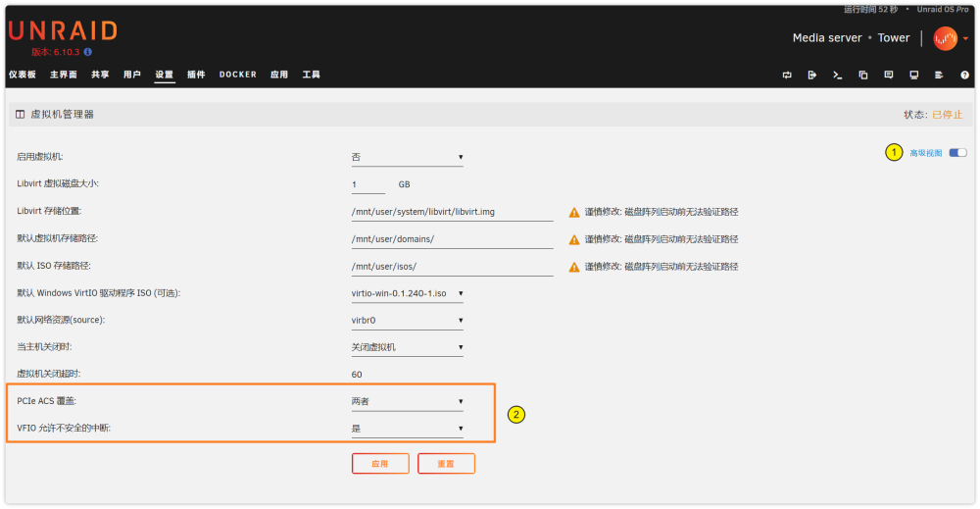Open the 工具 tab
The image size is (980, 509).
click(x=312, y=75)
